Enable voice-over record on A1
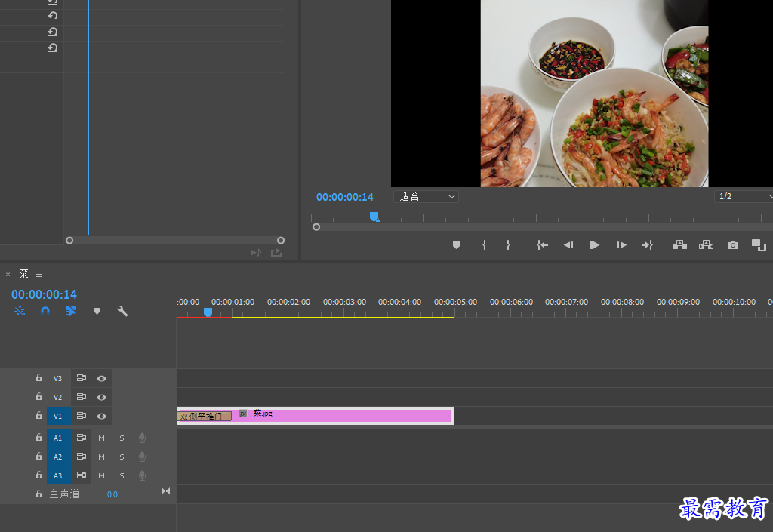This screenshot has width=773, height=532. (x=142, y=438)
